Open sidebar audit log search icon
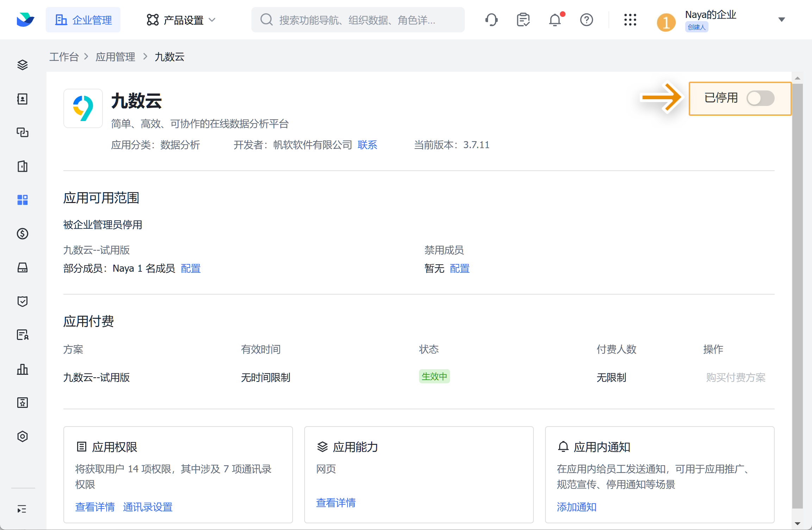 click(23, 335)
